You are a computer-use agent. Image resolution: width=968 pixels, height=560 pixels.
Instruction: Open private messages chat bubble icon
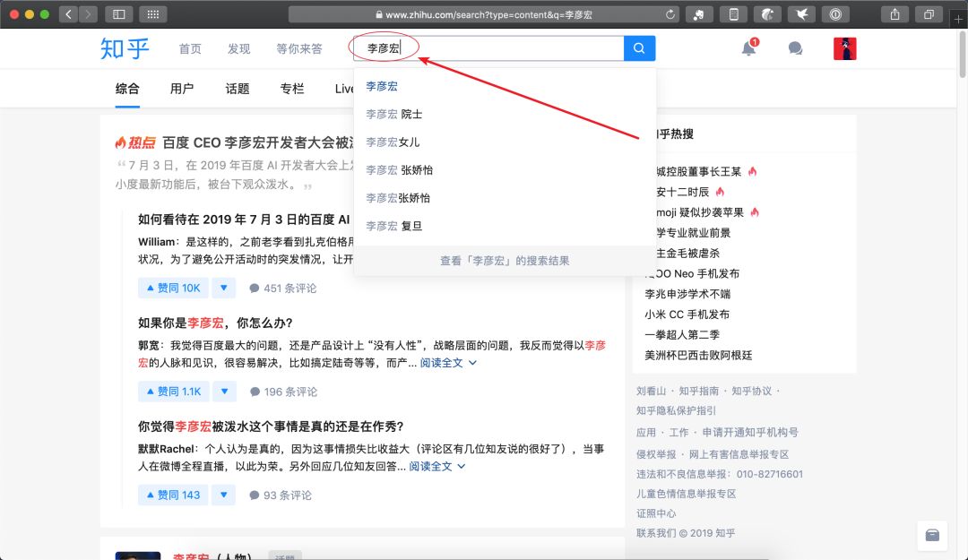coord(795,48)
